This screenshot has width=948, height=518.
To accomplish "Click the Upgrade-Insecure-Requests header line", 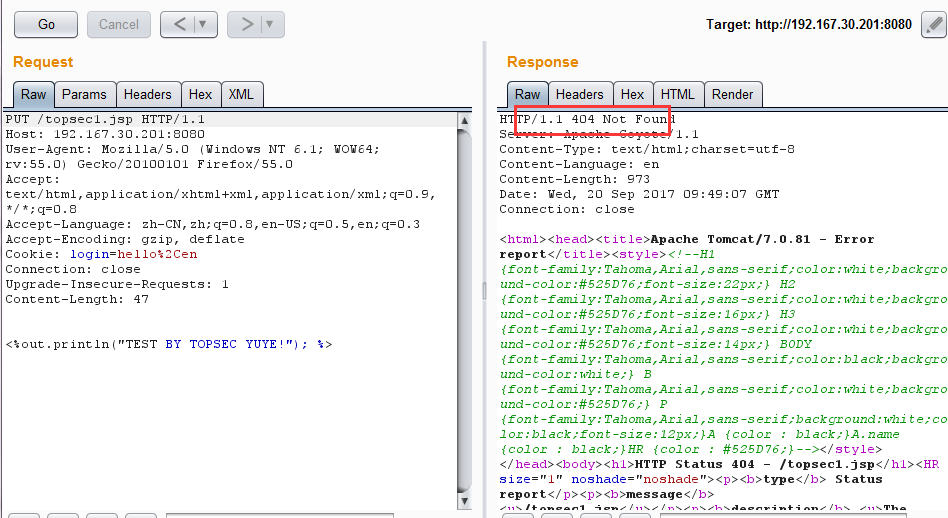I will click(117, 284).
